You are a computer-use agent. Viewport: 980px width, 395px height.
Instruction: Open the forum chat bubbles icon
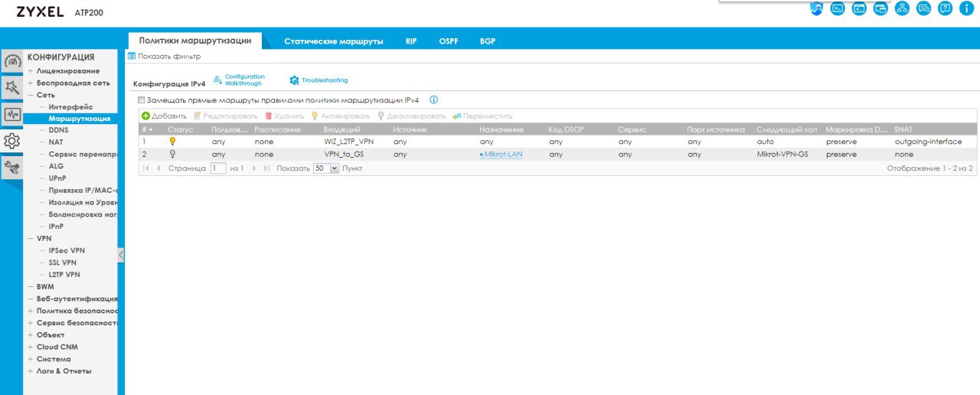coord(923,8)
